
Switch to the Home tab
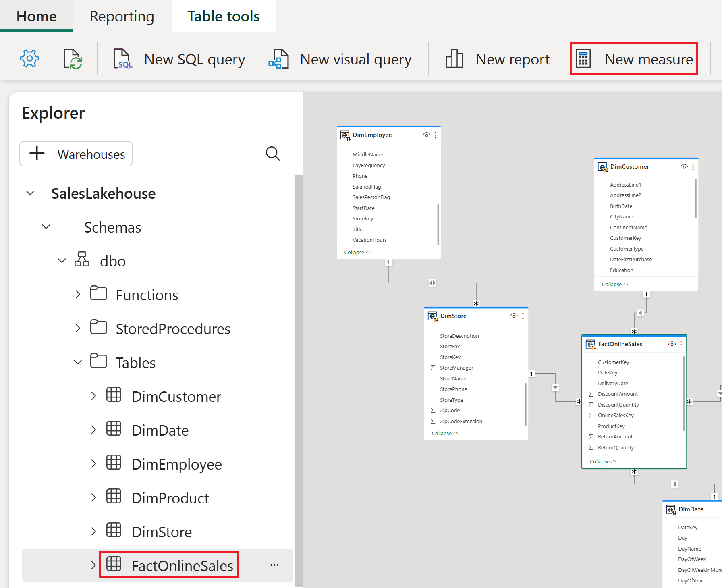point(37,16)
